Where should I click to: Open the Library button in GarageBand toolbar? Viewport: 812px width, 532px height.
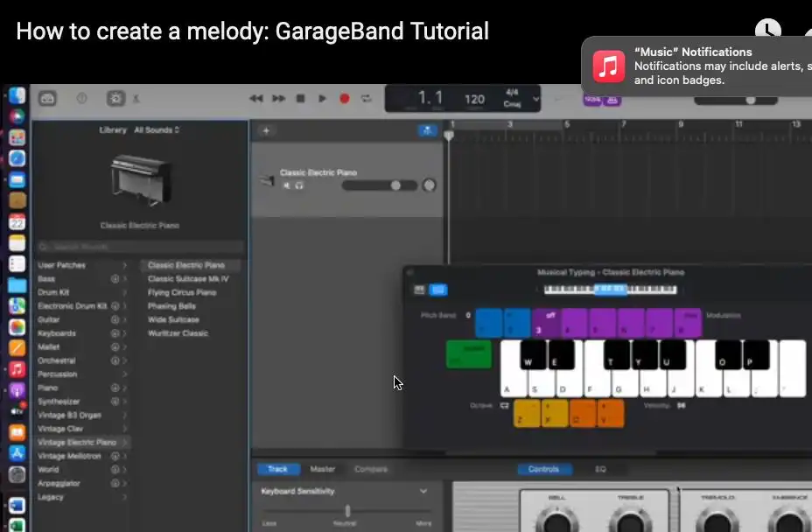(47, 98)
